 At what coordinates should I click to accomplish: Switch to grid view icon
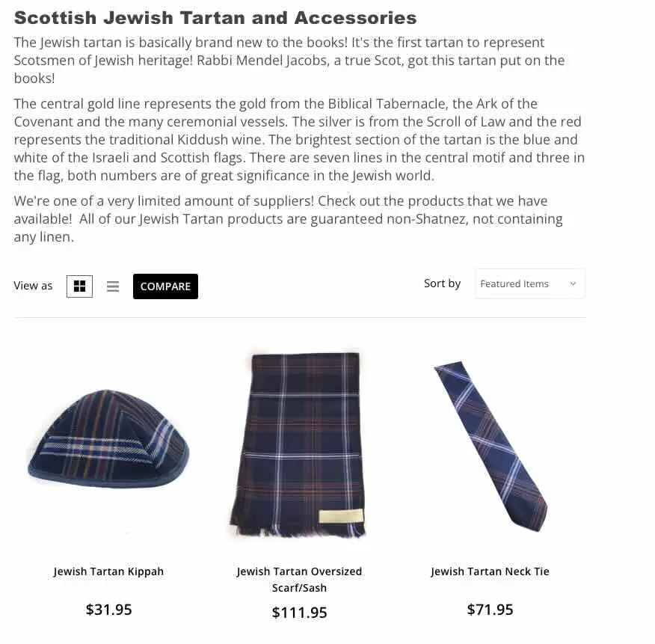[x=79, y=286]
